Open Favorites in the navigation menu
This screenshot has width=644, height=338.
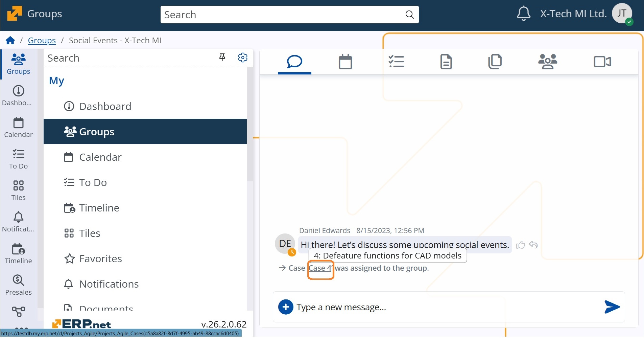coord(100,258)
